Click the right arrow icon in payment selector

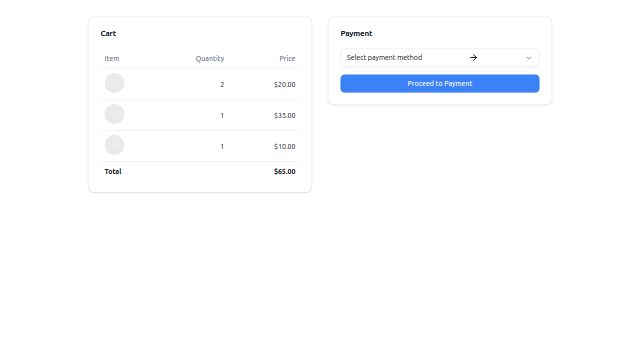click(x=473, y=58)
